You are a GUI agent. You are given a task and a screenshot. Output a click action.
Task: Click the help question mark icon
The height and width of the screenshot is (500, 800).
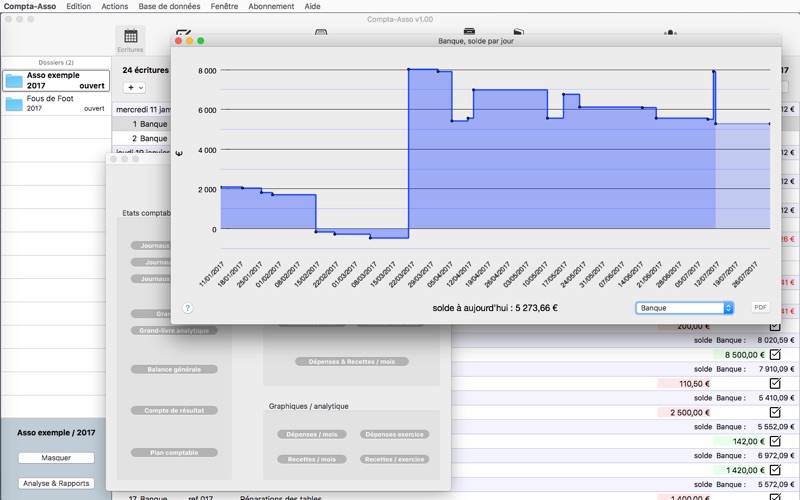pos(187,308)
